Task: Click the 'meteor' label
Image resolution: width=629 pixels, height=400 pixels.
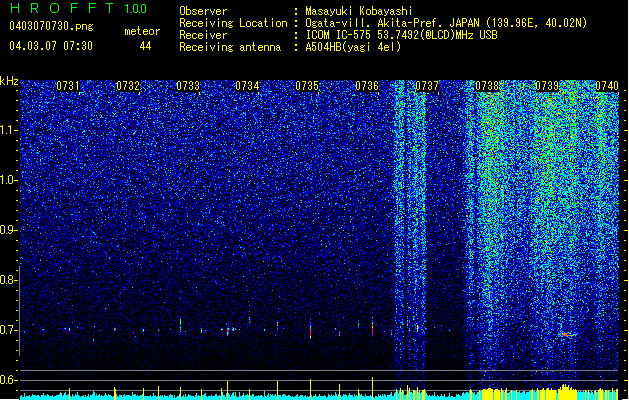Action: [x=142, y=31]
